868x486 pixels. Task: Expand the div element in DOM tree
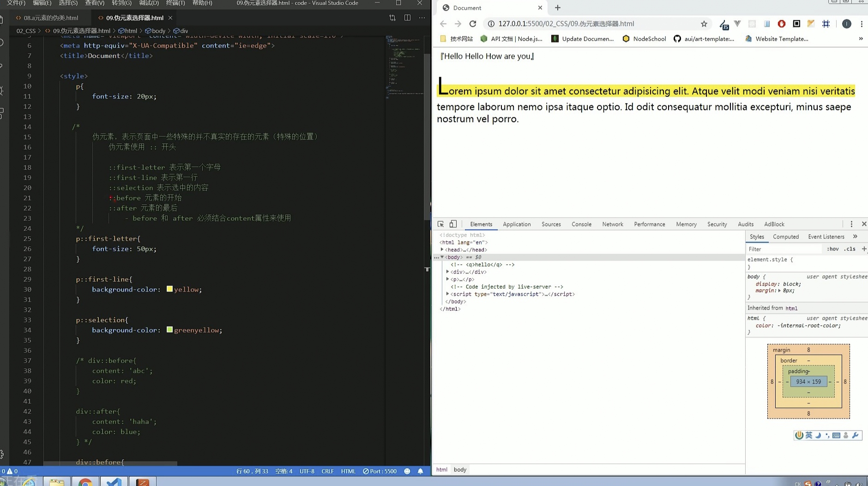pyautogui.click(x=447, y=272)
